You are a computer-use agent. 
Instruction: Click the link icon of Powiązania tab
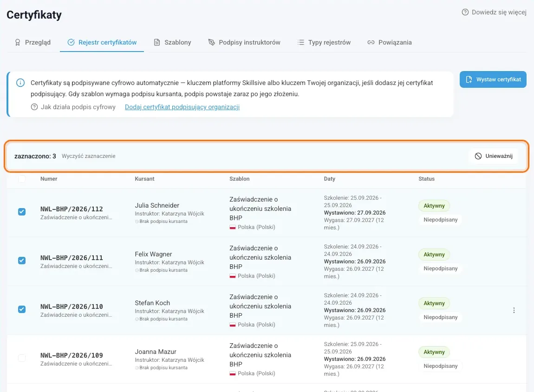coord(371,42)
